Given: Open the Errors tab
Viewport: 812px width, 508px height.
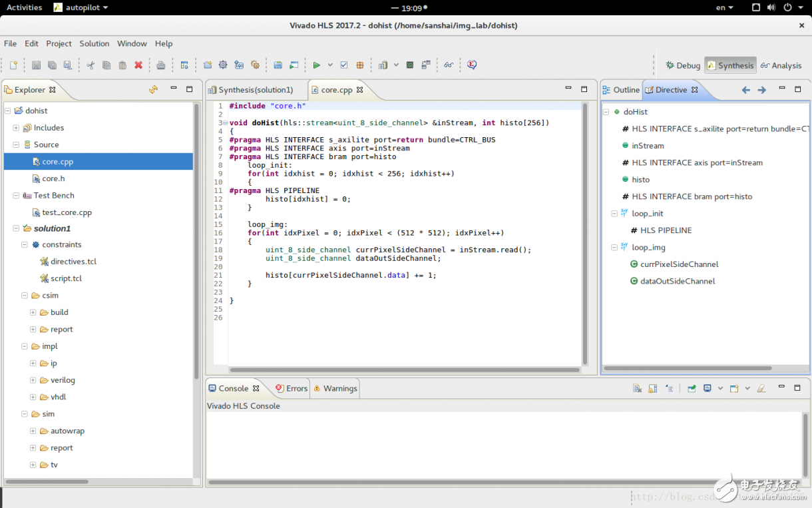Looking at the screenshot, I should (292, 388).
